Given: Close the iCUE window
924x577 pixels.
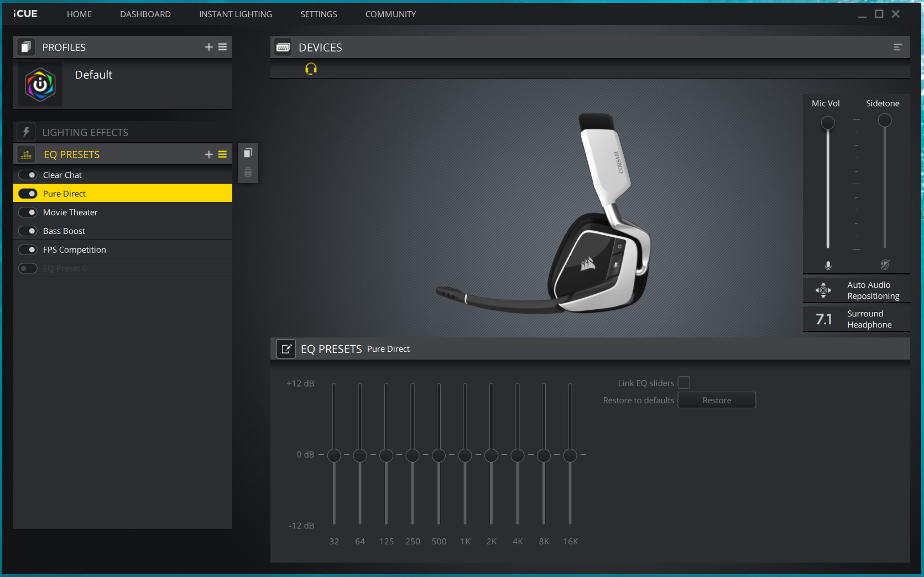Looking at the screenshot, I should 896,14.
